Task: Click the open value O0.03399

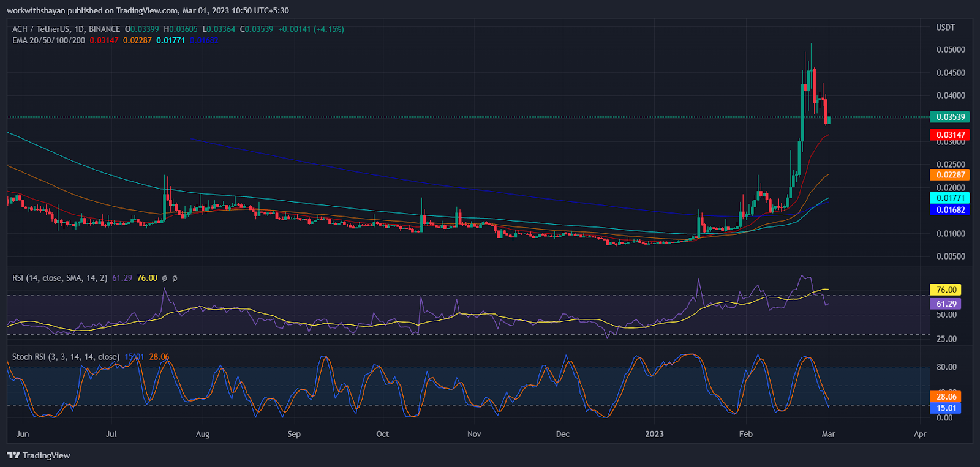Action: 142,29
